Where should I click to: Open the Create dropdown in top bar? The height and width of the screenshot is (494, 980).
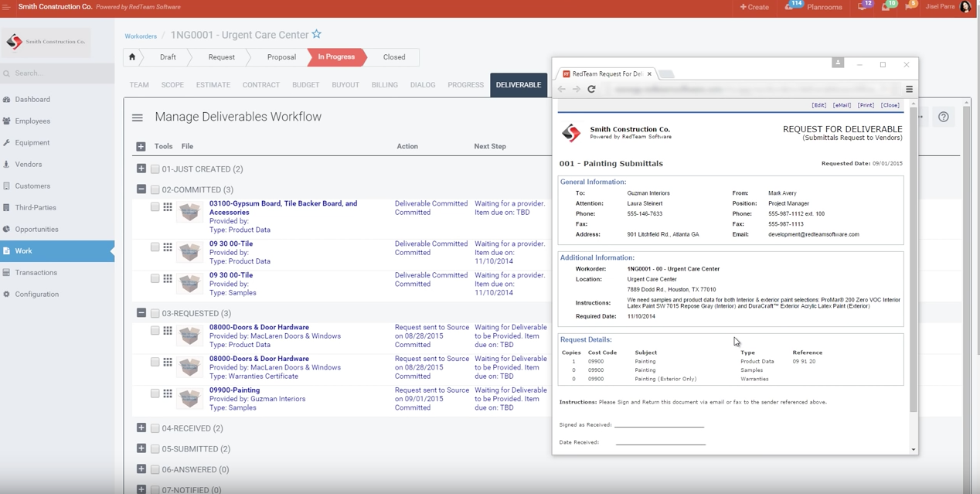click(754, 7)
